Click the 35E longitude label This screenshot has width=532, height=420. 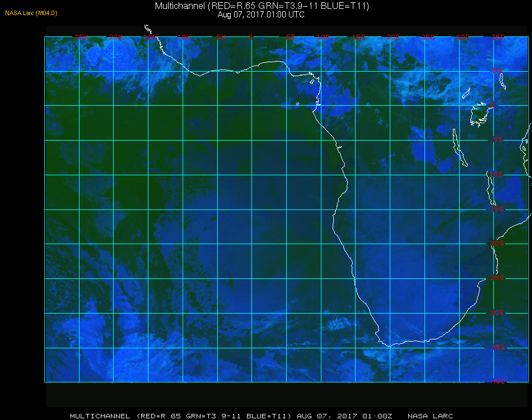[498, 37]
